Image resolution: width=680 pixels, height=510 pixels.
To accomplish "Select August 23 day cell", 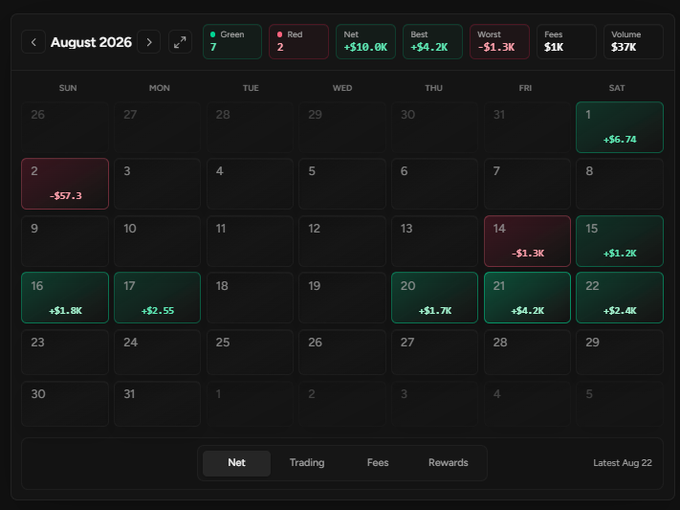I will 65,352.
